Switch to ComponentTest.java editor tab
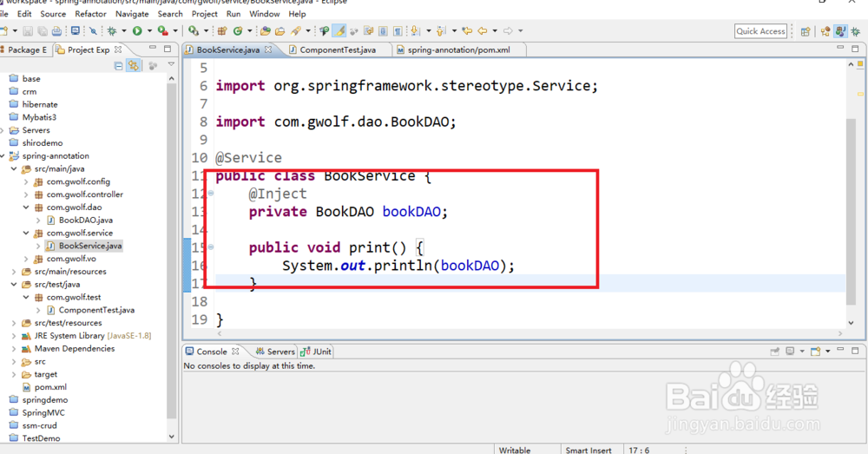Image resolution: width=868 pixels, height=454 pixels. (337, 49)
